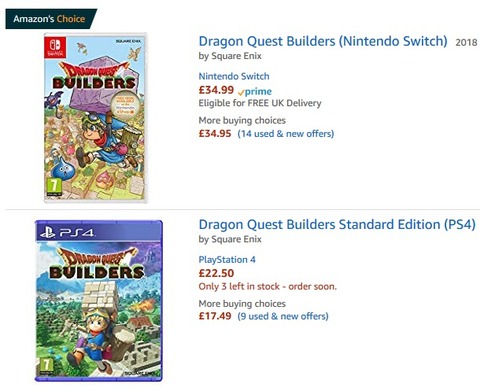Click the £22.50 price

click(x=216, y=273)
